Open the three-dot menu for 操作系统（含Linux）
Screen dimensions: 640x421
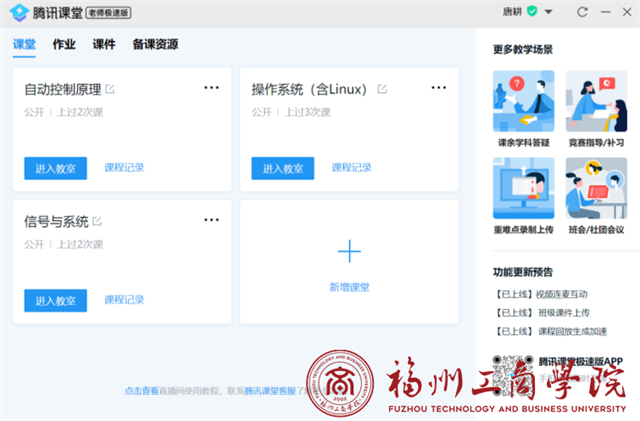click(438, 88)
